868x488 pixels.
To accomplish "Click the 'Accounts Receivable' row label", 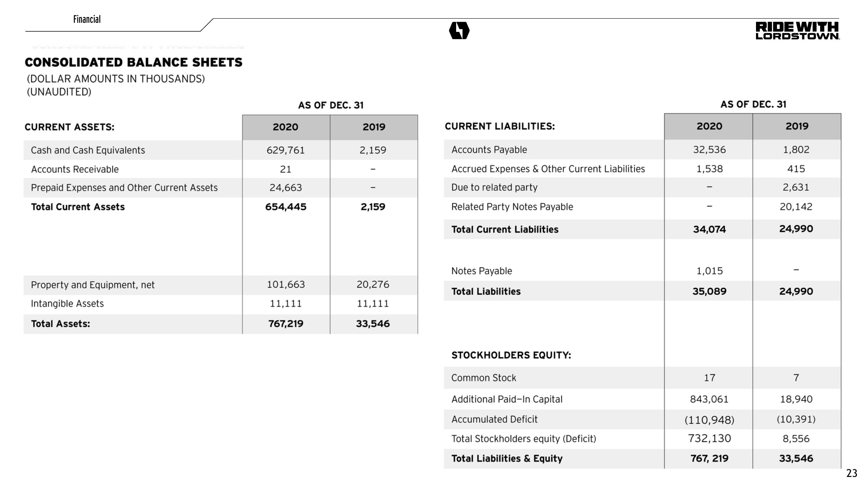I will coord(75,169).
